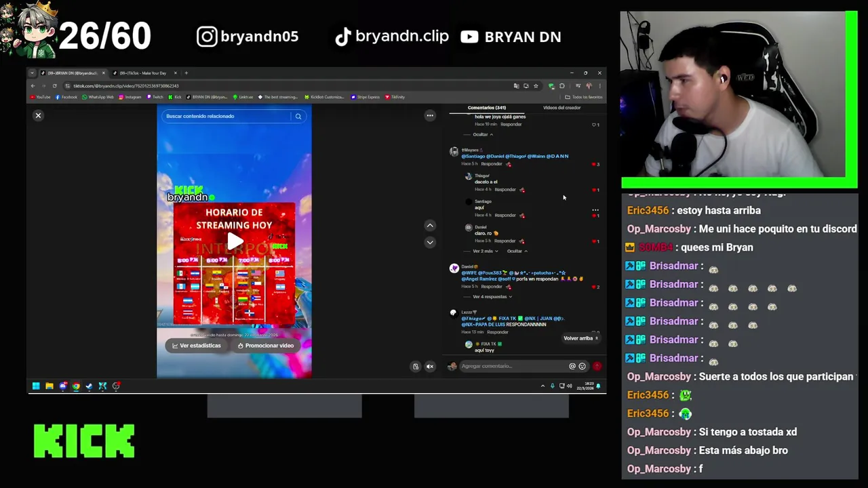The width and height of the screenshot is (868, 488).
Task: Open the Twitch bookmark
Action: [155, 97]
